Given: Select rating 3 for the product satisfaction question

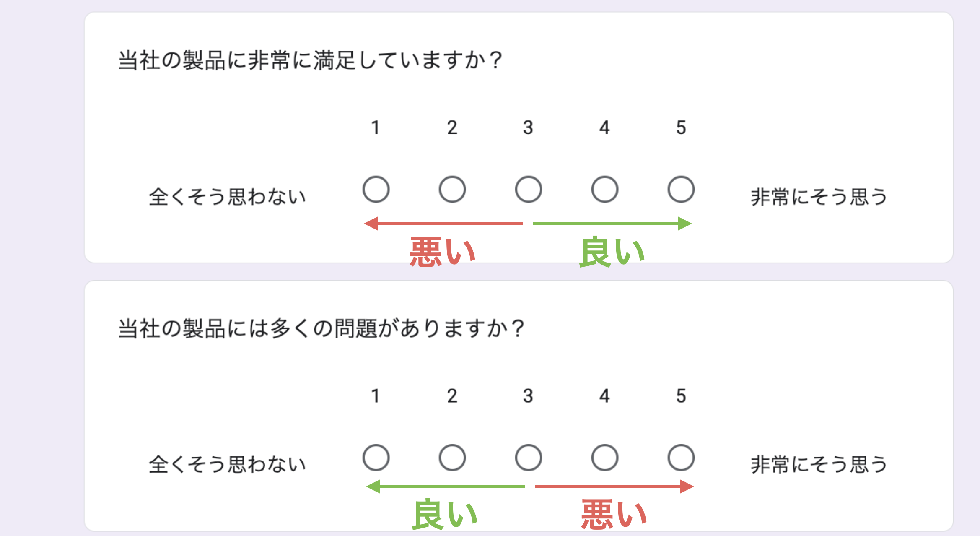Looking at the screenshot, I should [529, 189].
